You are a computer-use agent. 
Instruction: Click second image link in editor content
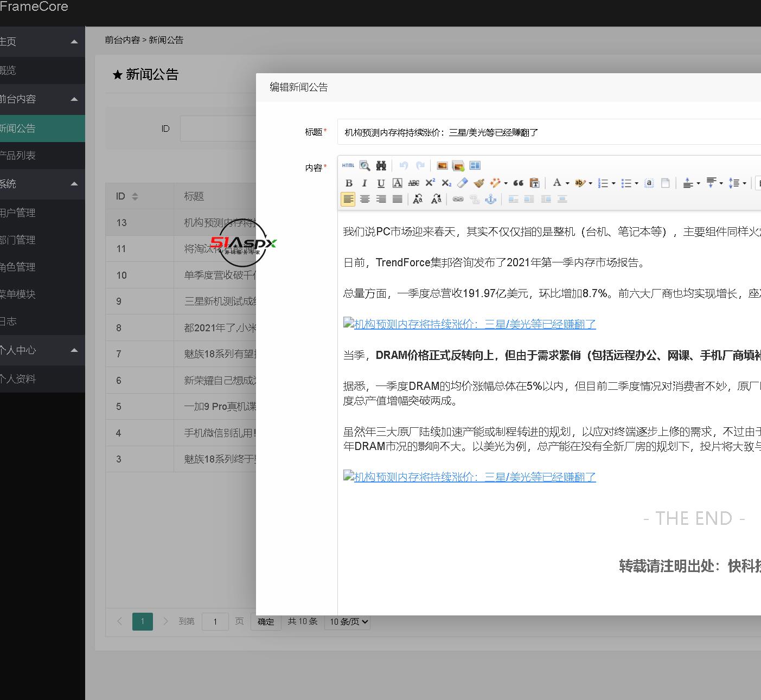(470, 477)
